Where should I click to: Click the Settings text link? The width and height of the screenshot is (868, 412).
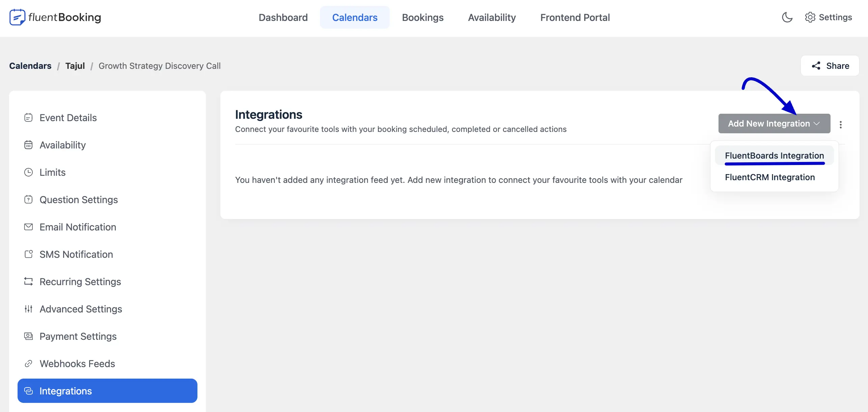[835, 17]
